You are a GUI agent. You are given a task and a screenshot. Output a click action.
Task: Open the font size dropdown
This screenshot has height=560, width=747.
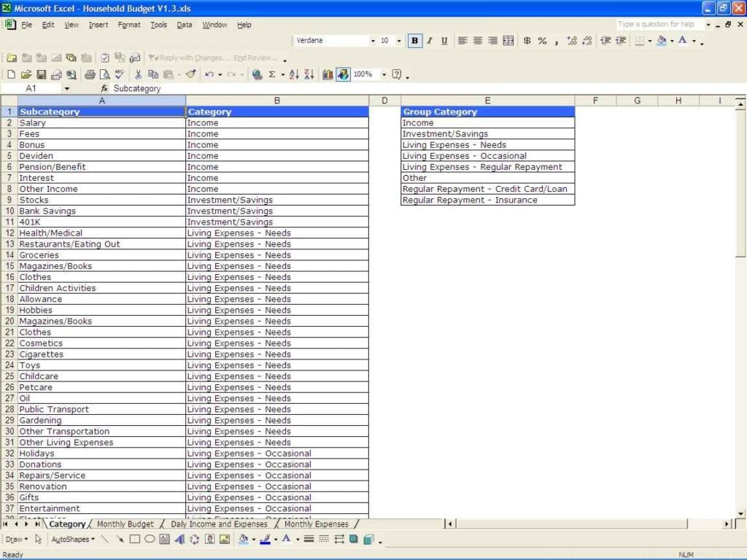click(x=398, y=41)
